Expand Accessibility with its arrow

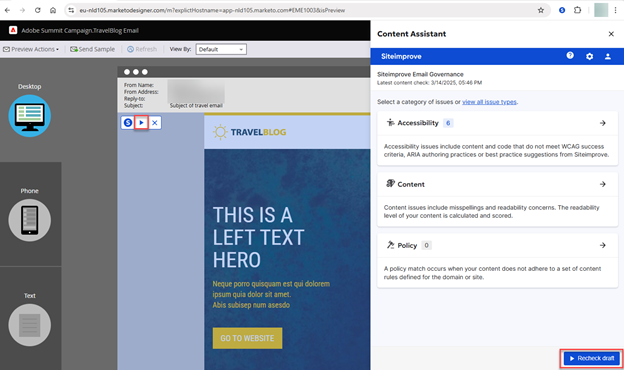(x=603, y=123)
